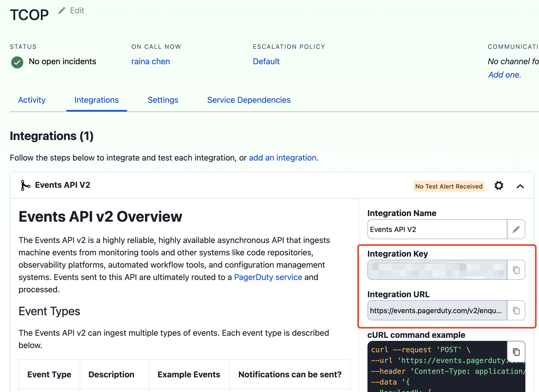Copy the Integration Key
This screenshot has width=539, height=392.
[x=516, y=270]
